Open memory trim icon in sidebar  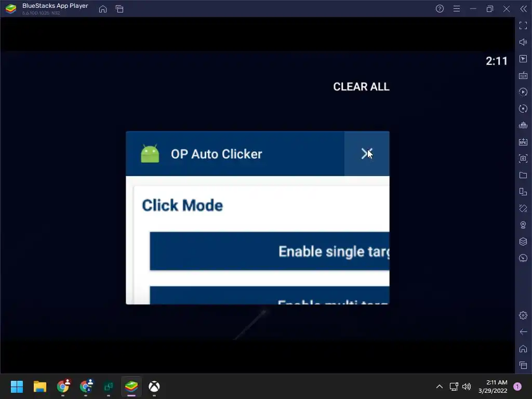[x=523, y=125]
